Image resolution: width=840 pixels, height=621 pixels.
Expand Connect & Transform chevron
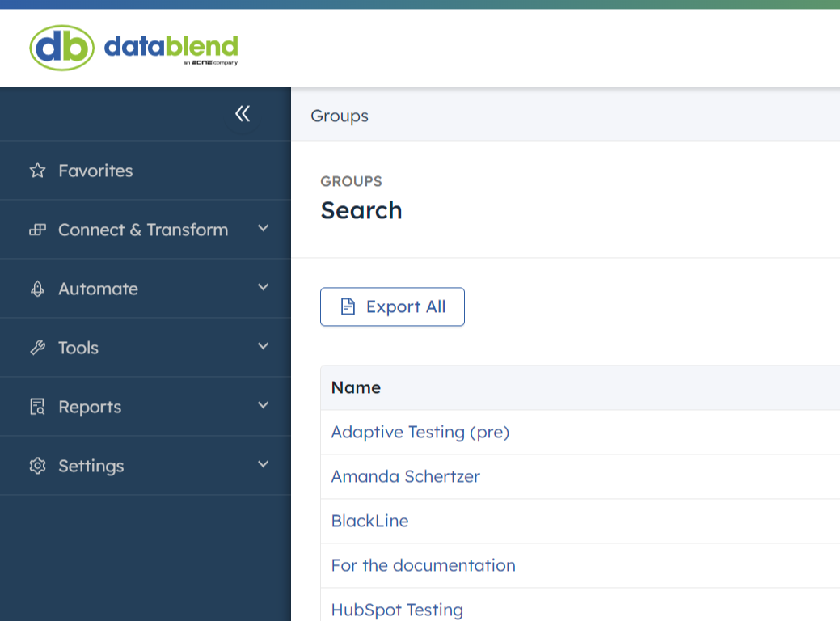[263, 228]
